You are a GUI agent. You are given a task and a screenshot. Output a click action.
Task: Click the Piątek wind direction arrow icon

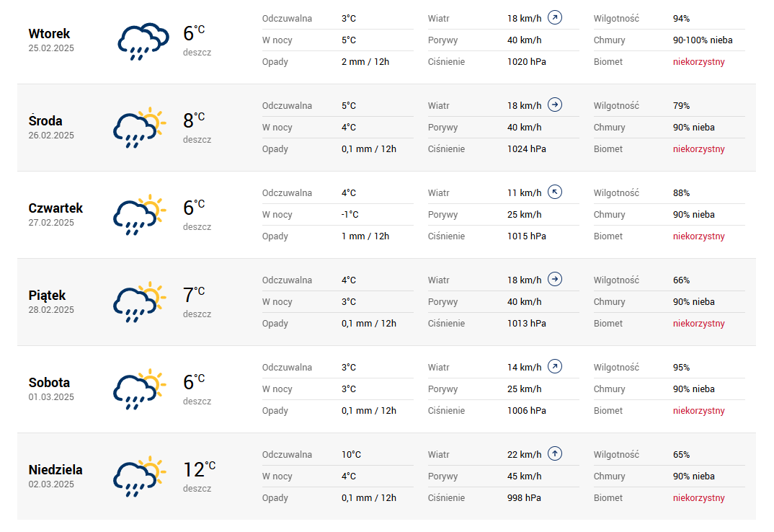coord(554,279)
